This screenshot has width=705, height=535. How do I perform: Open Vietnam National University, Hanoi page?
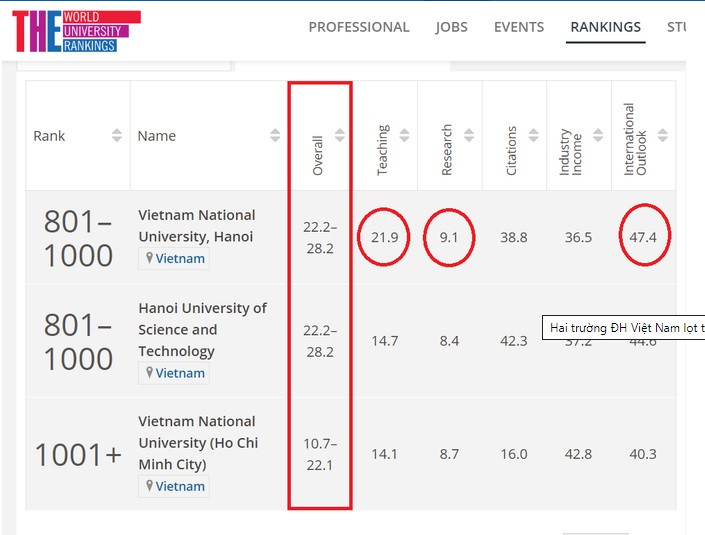pos(197,226)
